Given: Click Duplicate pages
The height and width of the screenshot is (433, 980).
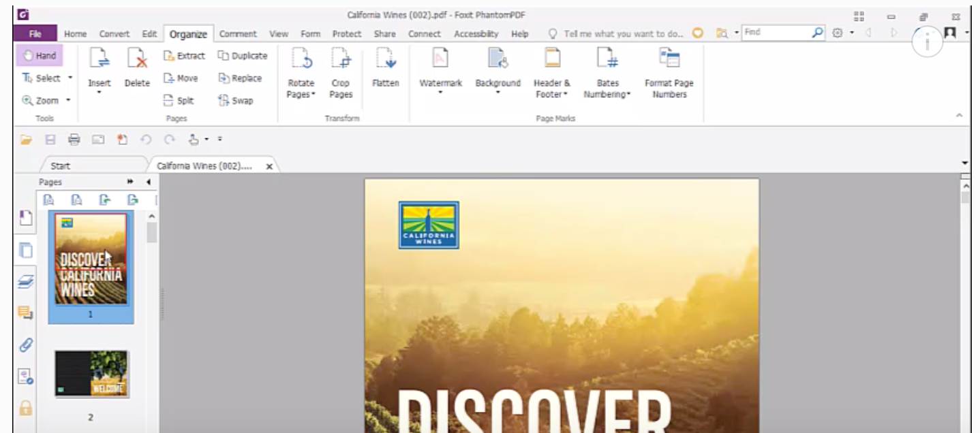Looking at the screenshot, I should coord(242,56).
